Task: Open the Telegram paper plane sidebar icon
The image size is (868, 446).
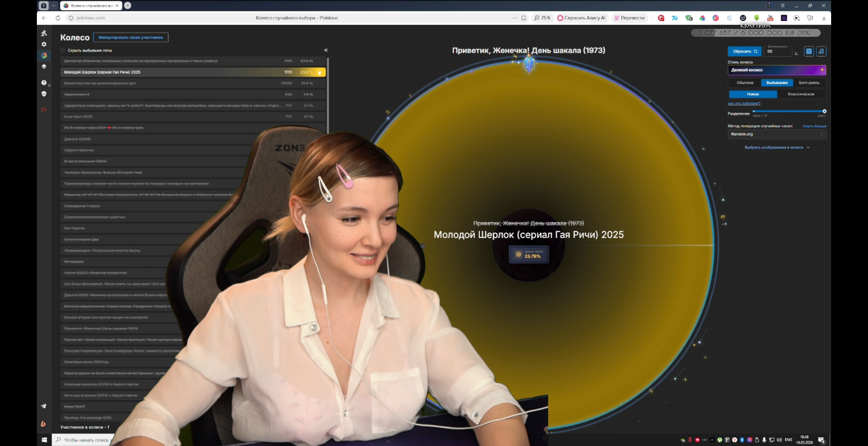Action: [44, 406]
